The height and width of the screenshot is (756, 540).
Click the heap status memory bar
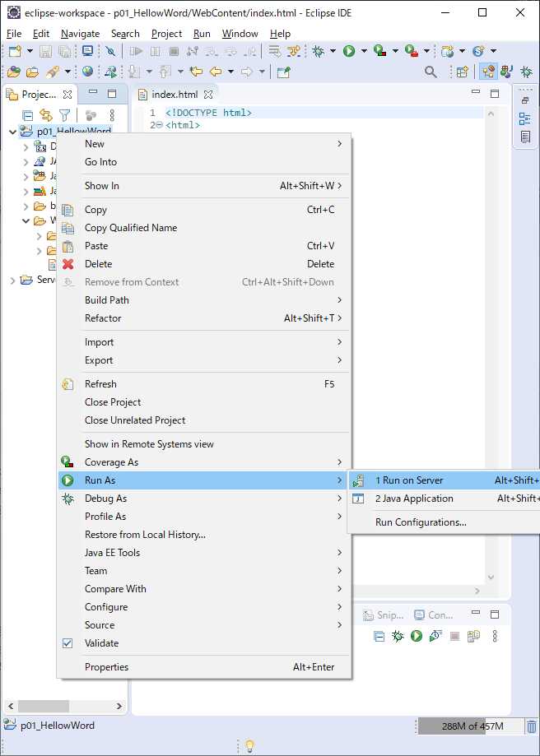(470, 726)
